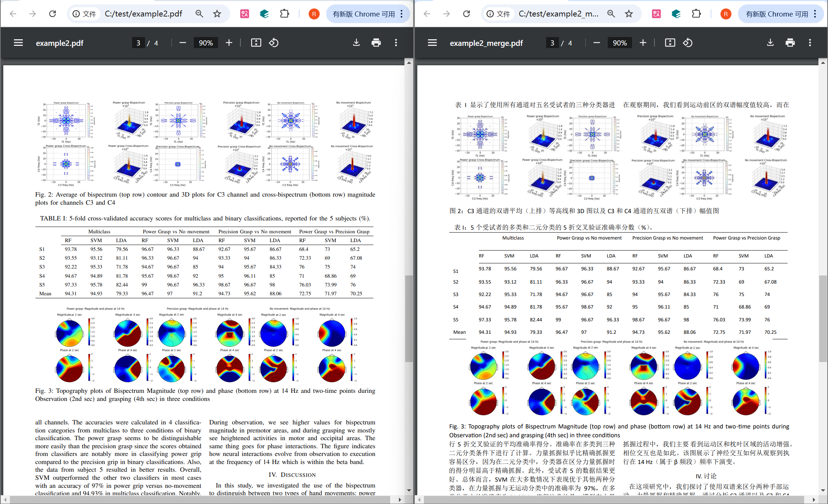Click fit to page icon in right viewer
The width and height of the screenshot is (828, 504).
670,43
